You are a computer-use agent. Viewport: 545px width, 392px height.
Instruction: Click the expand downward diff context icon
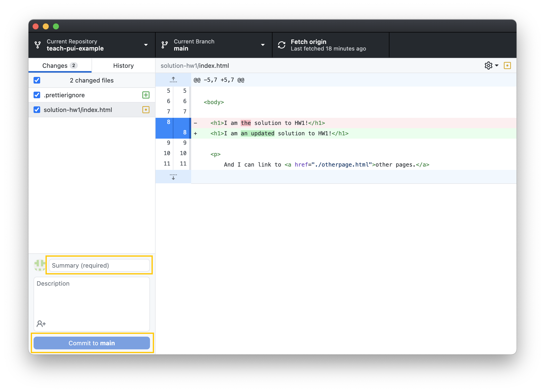click(x=174, y=176)
